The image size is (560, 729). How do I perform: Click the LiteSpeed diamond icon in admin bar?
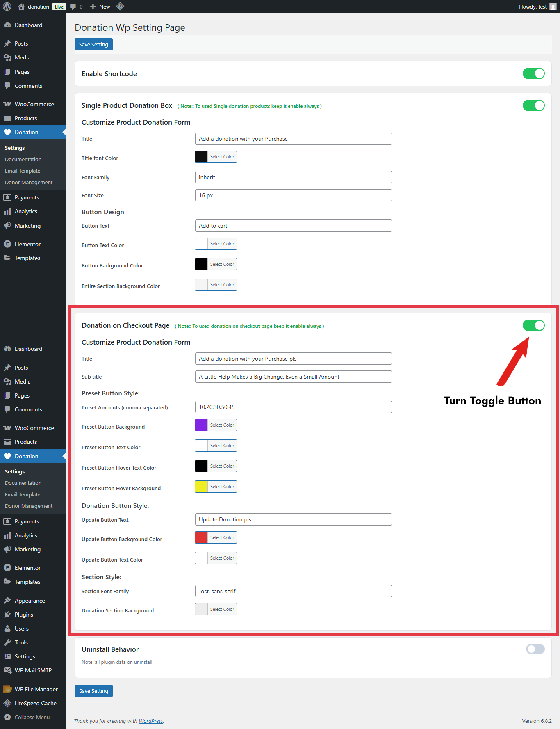(x=120, y=7)
